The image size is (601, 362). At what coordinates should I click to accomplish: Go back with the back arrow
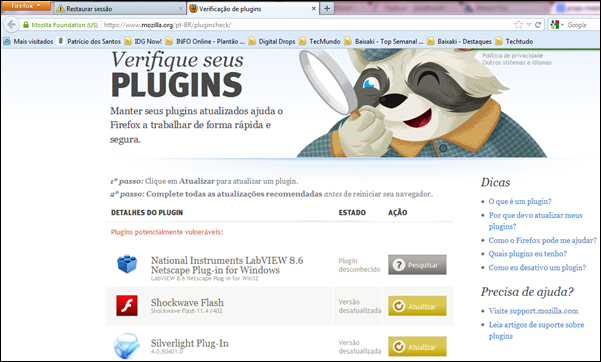(11, 25)
